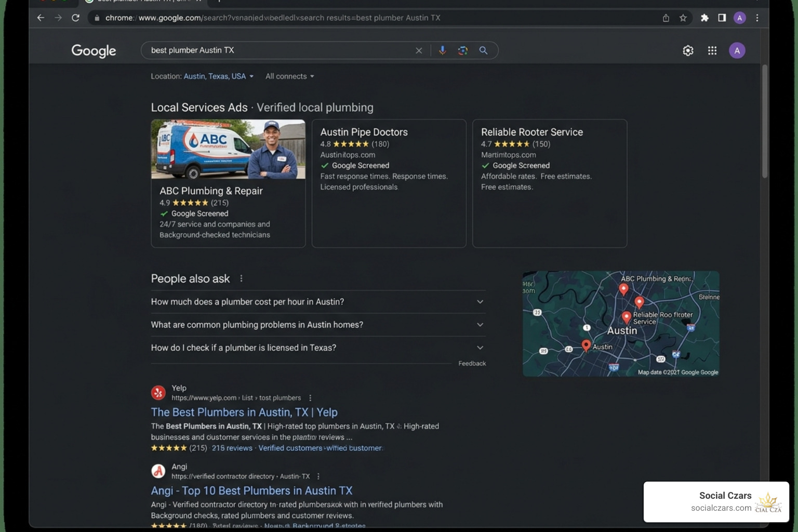Expand the plumber licensed in Texas question
This screenshot has height=532, width=798.
[318, 348]
